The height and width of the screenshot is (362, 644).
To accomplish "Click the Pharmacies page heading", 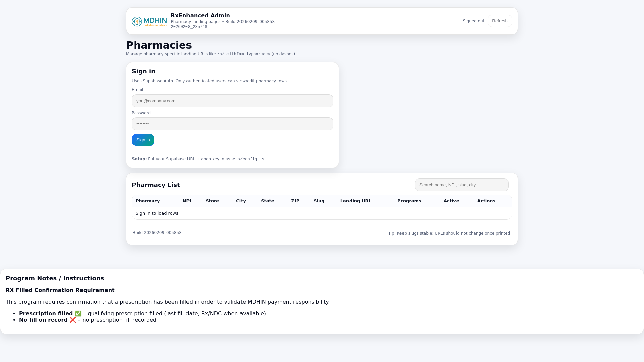I will pos(159,45).
